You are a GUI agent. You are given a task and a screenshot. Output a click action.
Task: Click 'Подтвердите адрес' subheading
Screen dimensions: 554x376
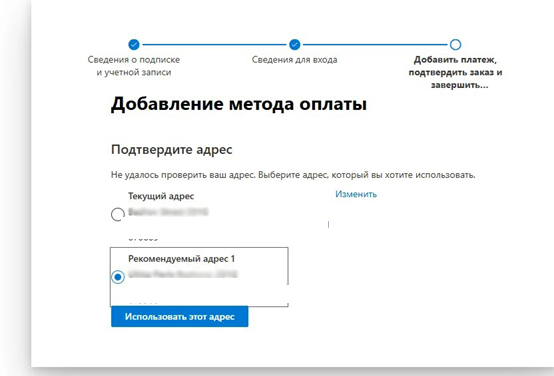(172, 149)
